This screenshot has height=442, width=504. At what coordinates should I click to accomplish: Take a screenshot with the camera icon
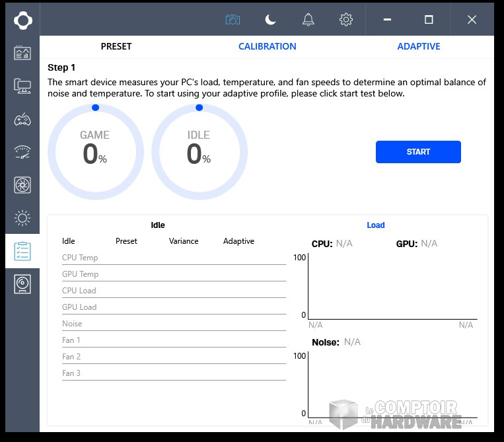click(233, 20)
